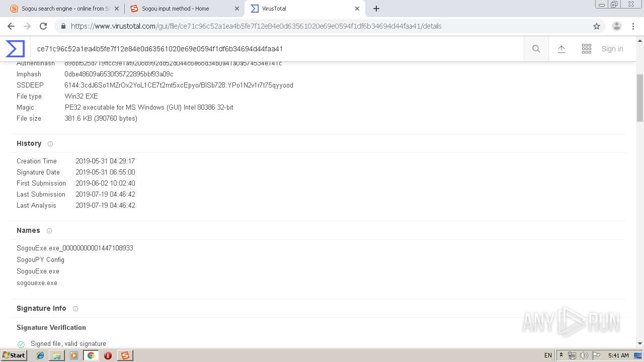Screen dimensions: 644x362
Task: Open Chrome three-dot menu
Action: [x=633, y=26]
